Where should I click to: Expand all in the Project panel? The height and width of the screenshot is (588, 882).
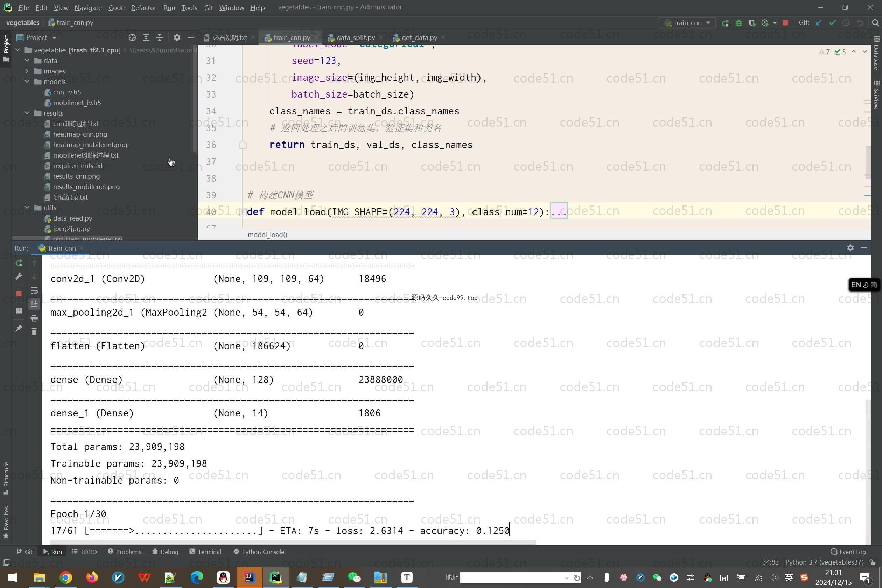click(x=146, y=37)
